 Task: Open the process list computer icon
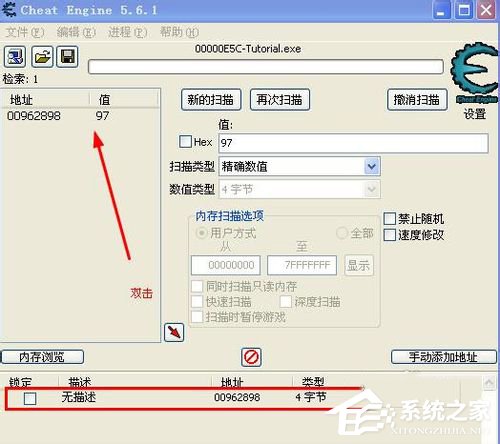[15, 56]
